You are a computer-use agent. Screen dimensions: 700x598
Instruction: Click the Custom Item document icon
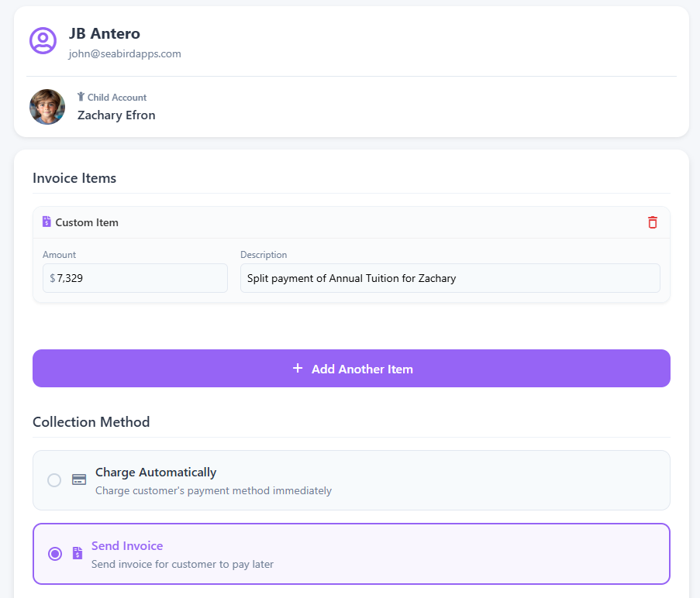tap(47, 222)
